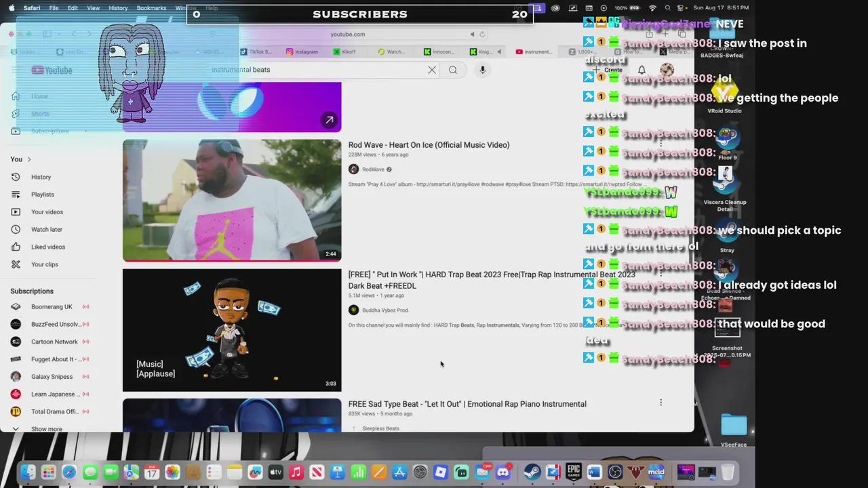Open the Put In Work trap beat thumbnail

(232, 330)
